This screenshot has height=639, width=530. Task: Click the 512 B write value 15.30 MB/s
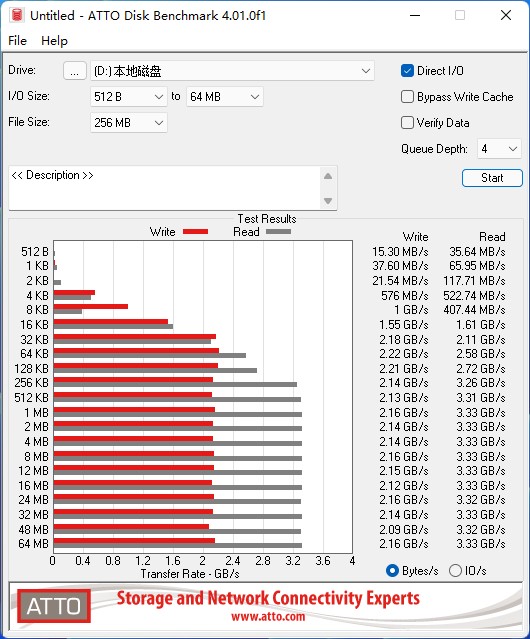pyautogui.click(x=400, y=252)
